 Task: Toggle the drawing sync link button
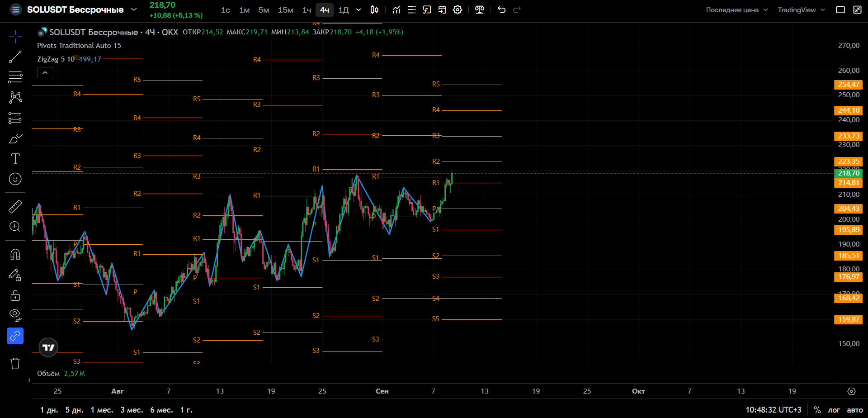tap(15, 336)
